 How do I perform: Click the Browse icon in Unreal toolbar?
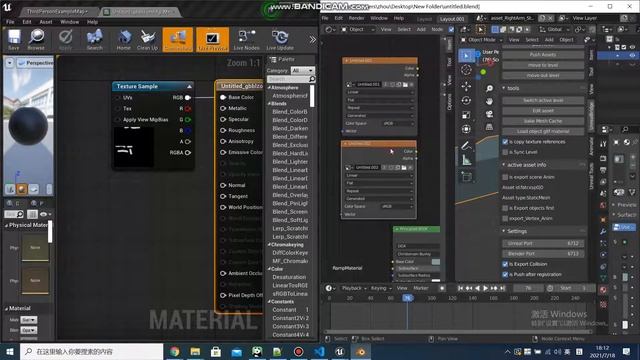(36, 40)
